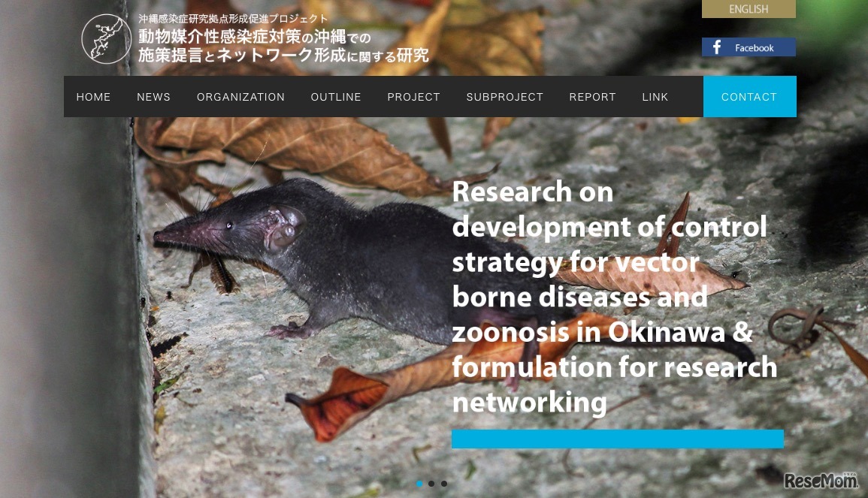Open the Facebook page button
Image resolution: width=868 pixels, height=498 pixels.
749,47
